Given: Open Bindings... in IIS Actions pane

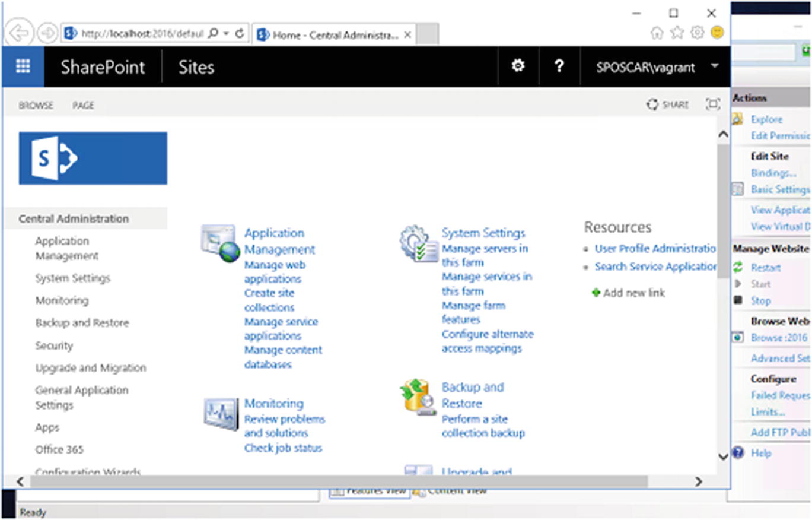Looking at the screenshot, I should click(773, 173).
